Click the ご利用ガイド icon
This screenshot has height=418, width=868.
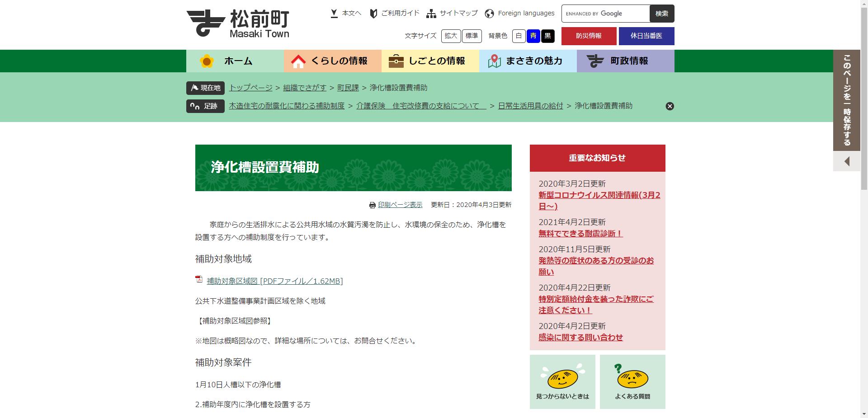coord(373,13)
